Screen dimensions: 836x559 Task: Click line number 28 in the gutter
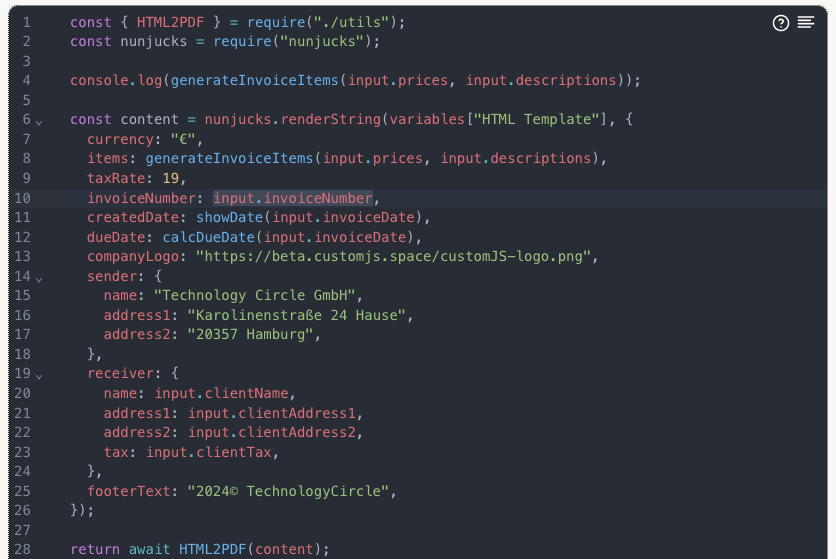tap(22, 549)
